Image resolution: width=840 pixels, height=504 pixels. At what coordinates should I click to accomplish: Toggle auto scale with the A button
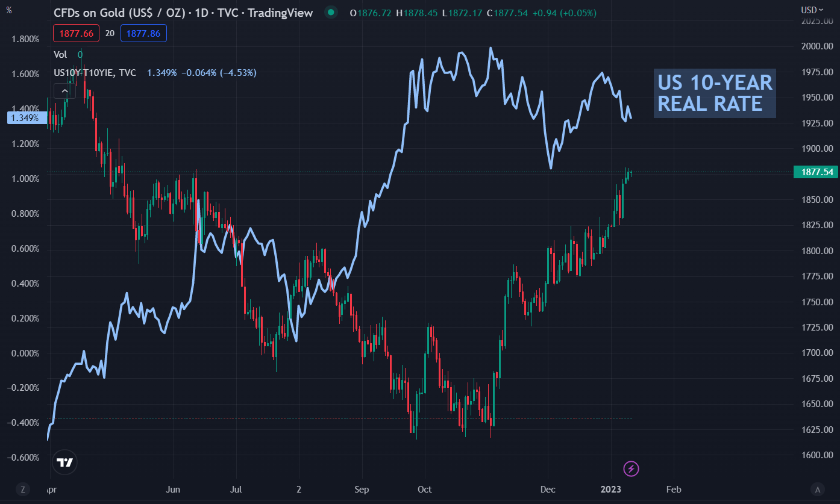click(818, 489)
